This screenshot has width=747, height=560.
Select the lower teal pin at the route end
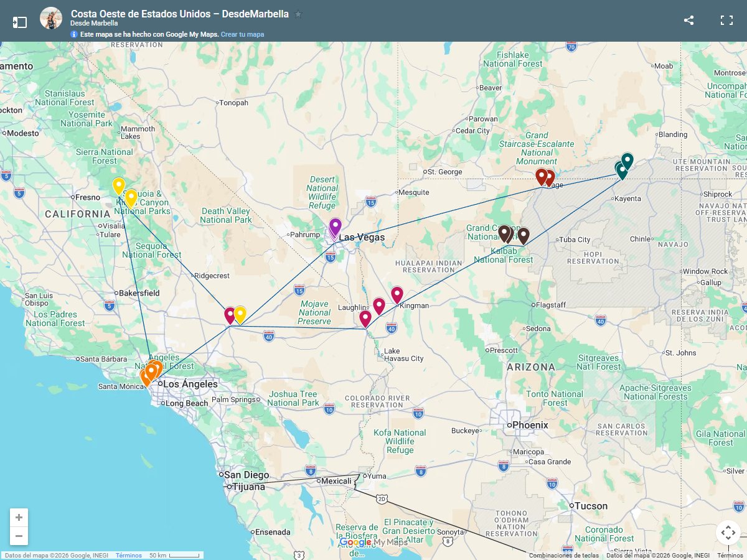622,172
